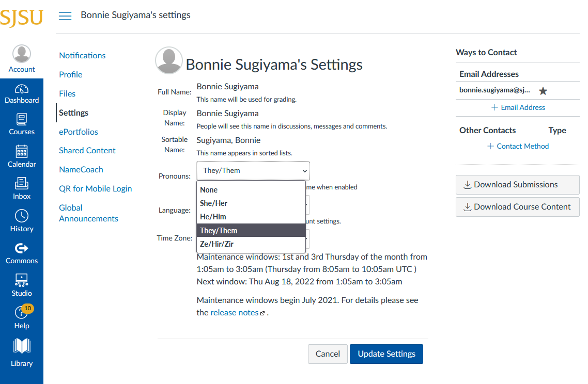
Task: Click the Help icon with notification badge
Action: [22, 316]
